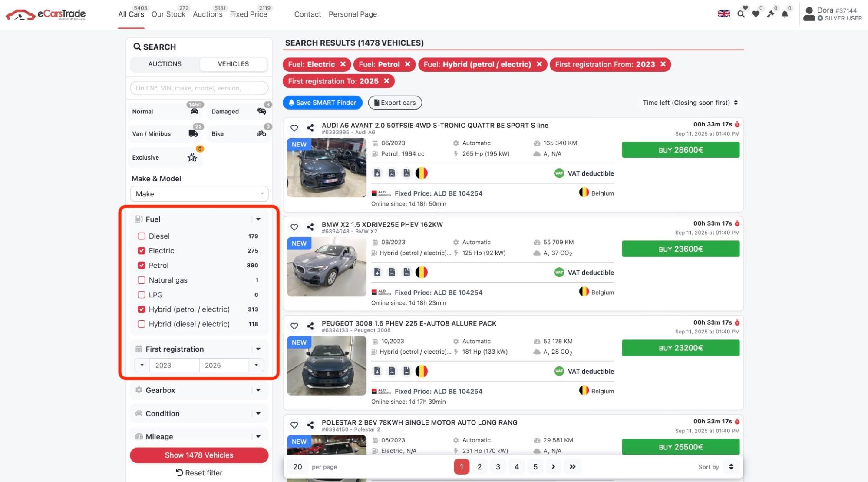
Task: Switch search to AUCTIONS mode
Action: (165, 64)
